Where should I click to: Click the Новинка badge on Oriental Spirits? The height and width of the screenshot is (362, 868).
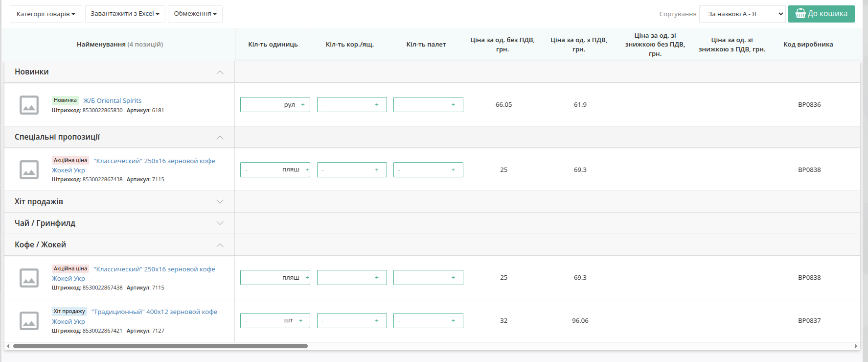tap(65, 100)
